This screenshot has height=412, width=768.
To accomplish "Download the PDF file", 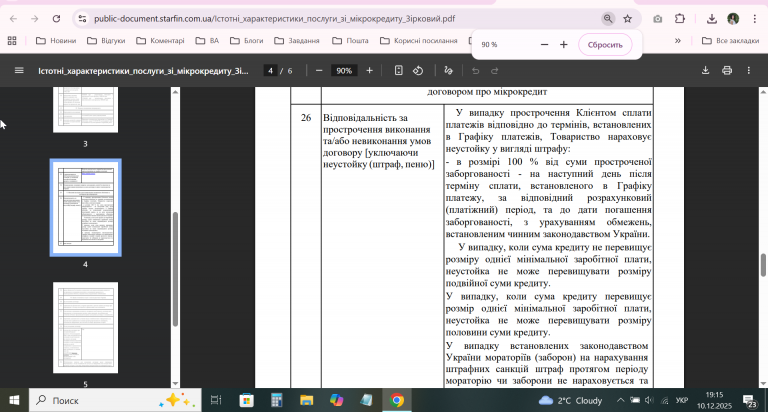I will coord(706,70).
